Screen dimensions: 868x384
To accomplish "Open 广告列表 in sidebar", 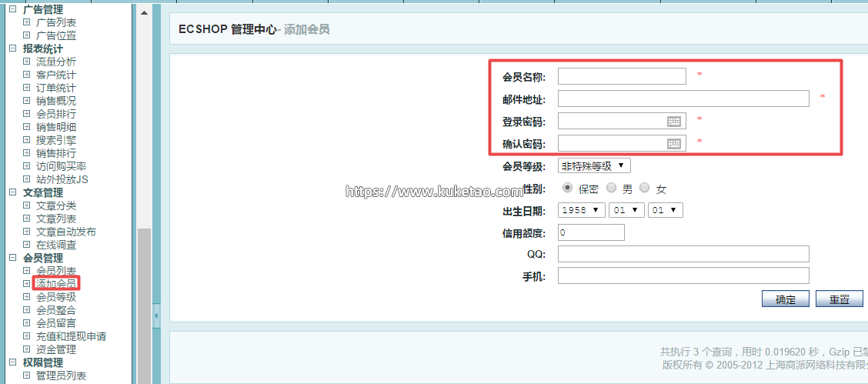I will coord(56,22).
